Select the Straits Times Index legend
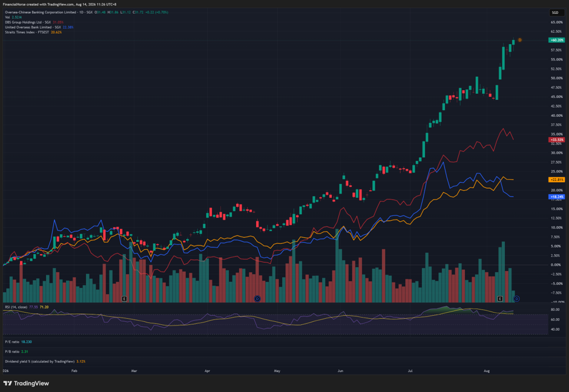Screen dimensions: 569x392 [x=33, y=32]
